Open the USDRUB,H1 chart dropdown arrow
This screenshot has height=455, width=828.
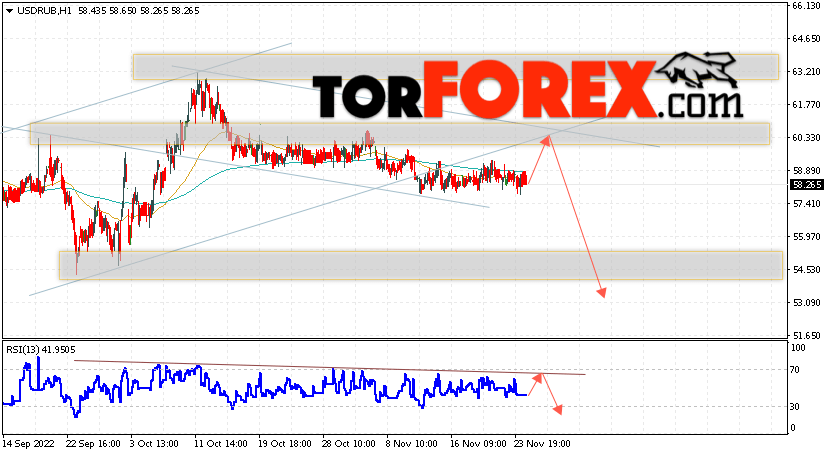9,11
